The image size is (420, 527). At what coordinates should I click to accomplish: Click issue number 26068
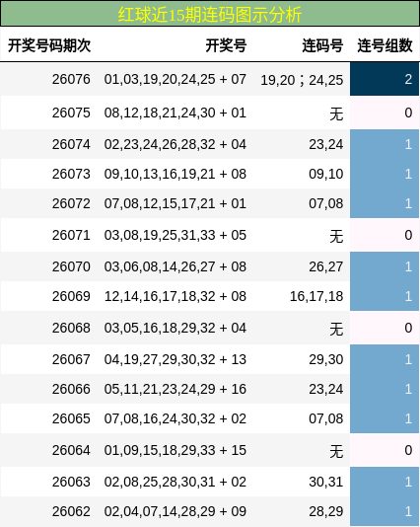(71, 328)
